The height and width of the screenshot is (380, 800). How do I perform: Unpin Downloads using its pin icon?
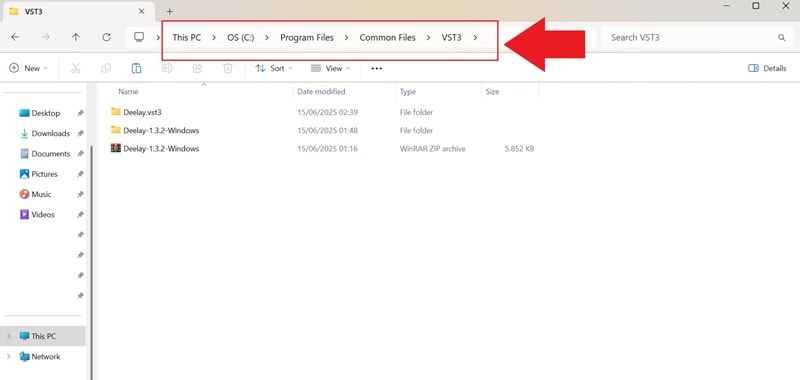[x=80, y=134]
